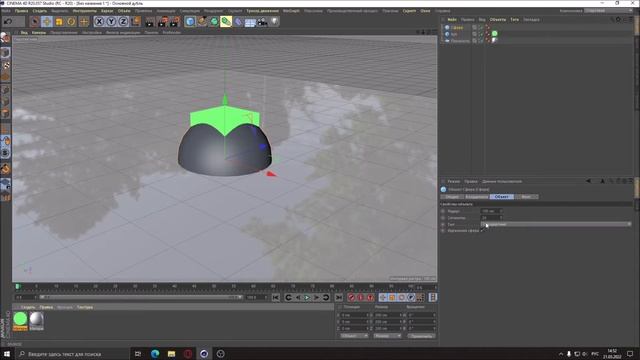Activate the Scale tool
The image size is (640, 360).
[x=59, y=21]
